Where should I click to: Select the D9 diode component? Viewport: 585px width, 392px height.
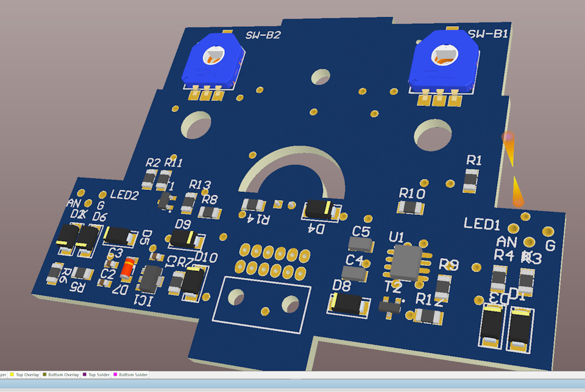pyautogui.click(x=185, y=240)
